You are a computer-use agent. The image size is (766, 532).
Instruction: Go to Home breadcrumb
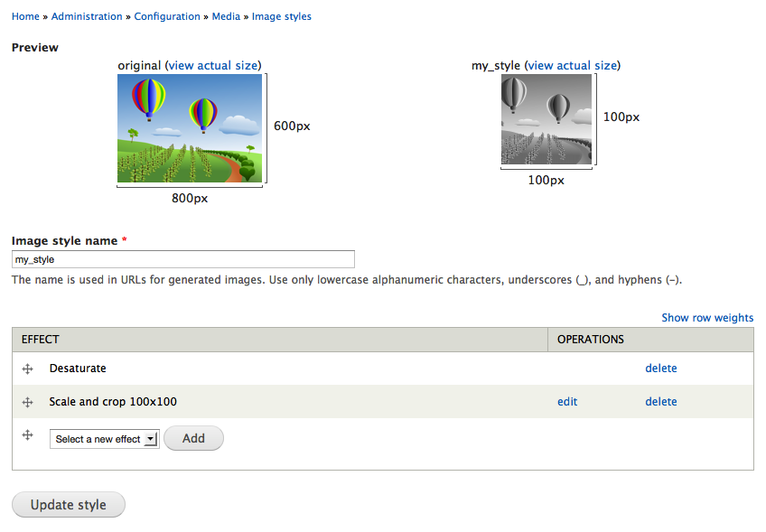(25, 16)
